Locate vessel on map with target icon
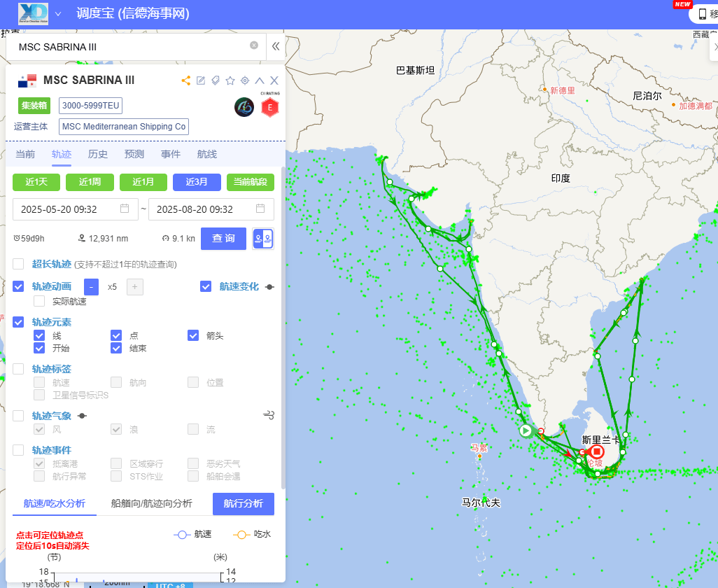Image resolution: width=718 pixels, height=588 pixels. (245, 80)
